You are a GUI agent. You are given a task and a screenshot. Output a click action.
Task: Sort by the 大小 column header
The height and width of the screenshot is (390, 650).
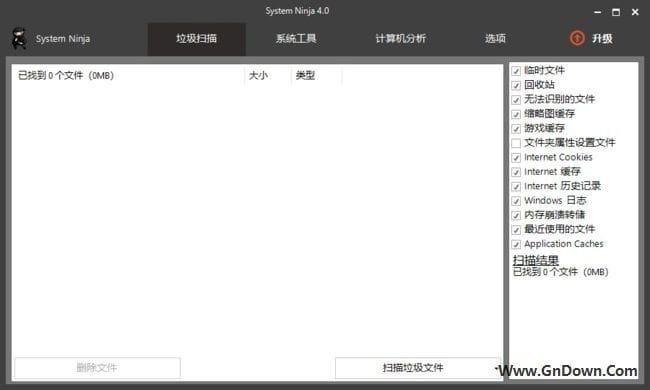click(268, 75)
